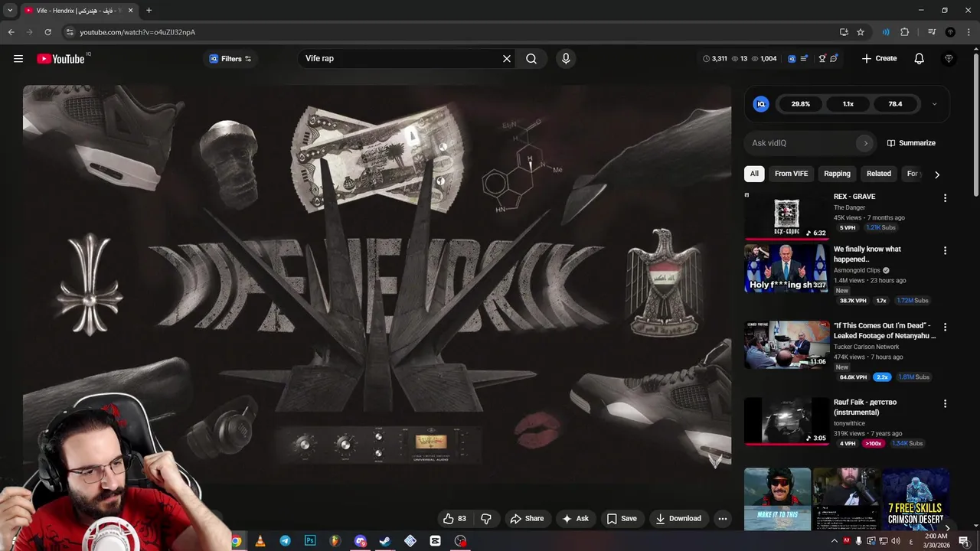980x551 pixels.
Task: Open the Asmongold Clips channel name
Action: point(857,270)
